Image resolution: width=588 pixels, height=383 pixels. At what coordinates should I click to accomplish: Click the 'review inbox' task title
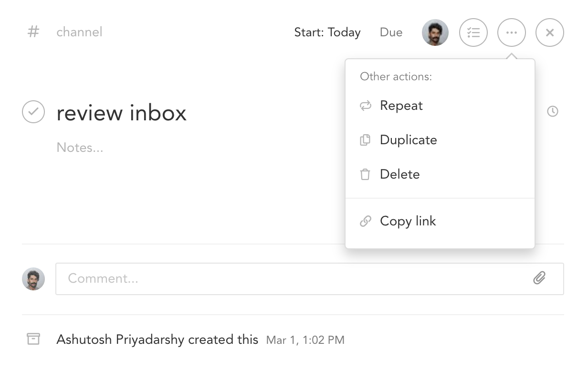pyautogui.click(x=121, y=113)
